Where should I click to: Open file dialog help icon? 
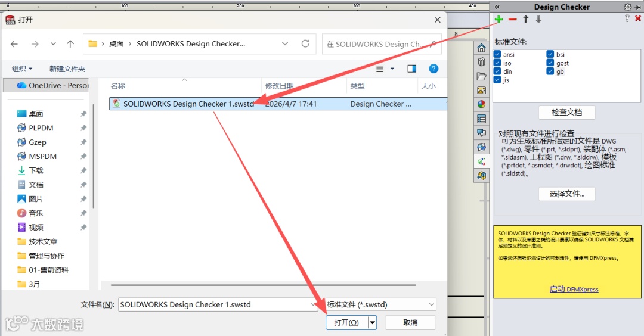click(434, 69)
